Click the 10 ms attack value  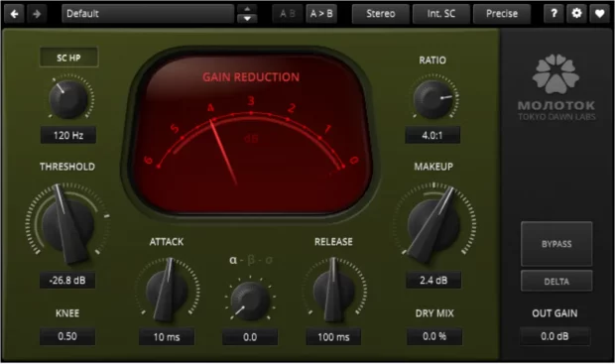pos(167,337)
